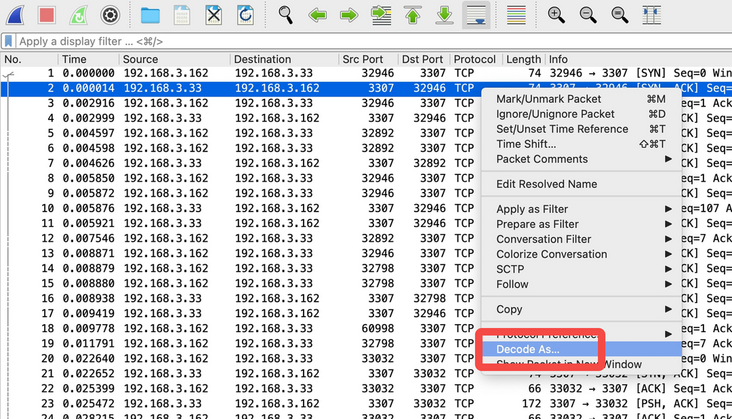
Task: Start capture with the shark fin icon
Action: [16, 15]
